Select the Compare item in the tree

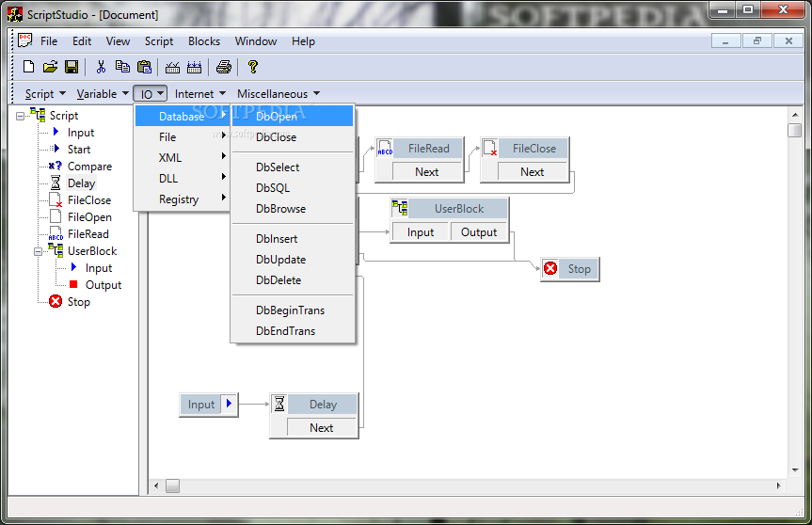89,167
